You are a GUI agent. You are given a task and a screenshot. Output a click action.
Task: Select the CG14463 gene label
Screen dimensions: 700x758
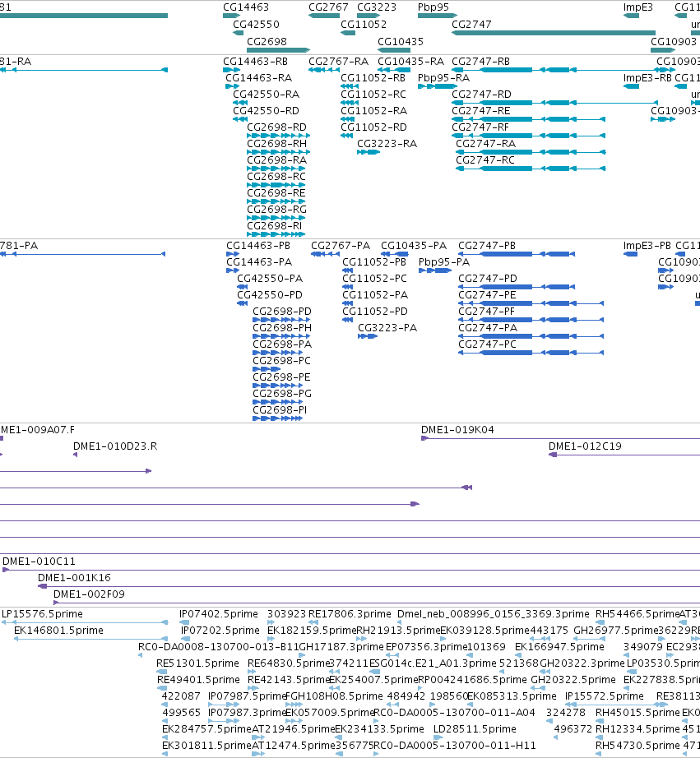click(246, 7)
